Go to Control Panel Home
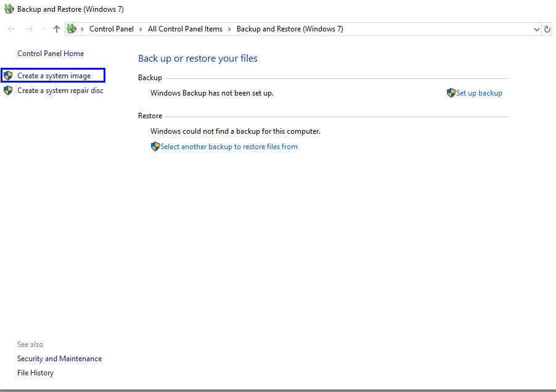The width and height of the screenshot is (556, 392). [x=51, y=54]
